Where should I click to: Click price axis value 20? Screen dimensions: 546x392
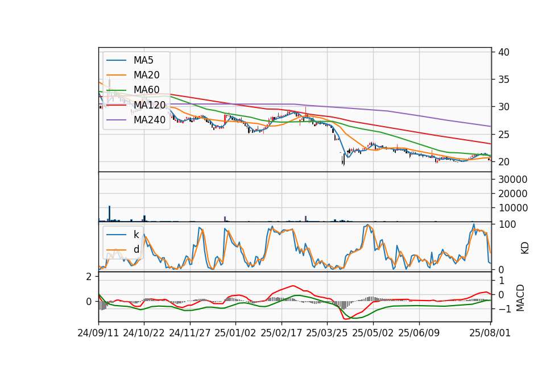504,162
